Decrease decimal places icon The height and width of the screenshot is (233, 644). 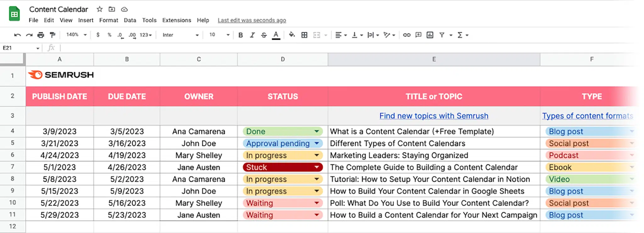pos(120,35)
